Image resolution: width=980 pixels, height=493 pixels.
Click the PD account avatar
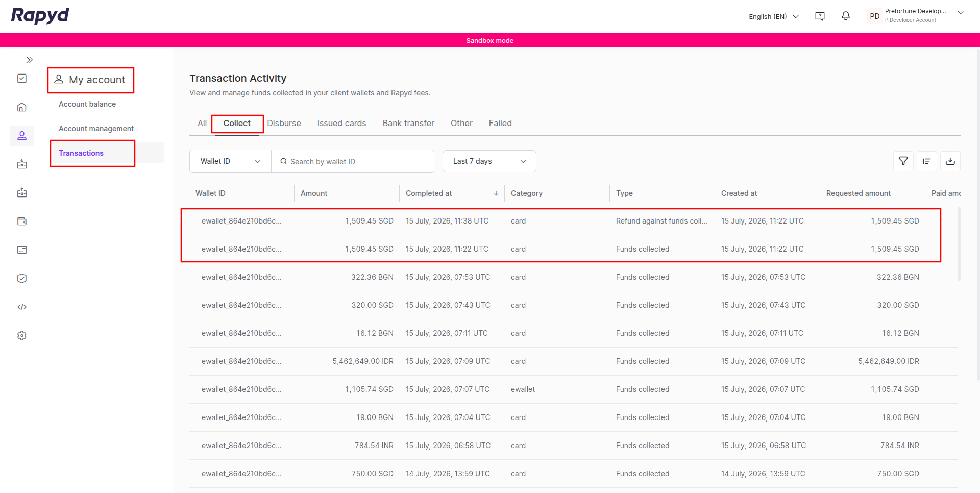pos(875,16)
